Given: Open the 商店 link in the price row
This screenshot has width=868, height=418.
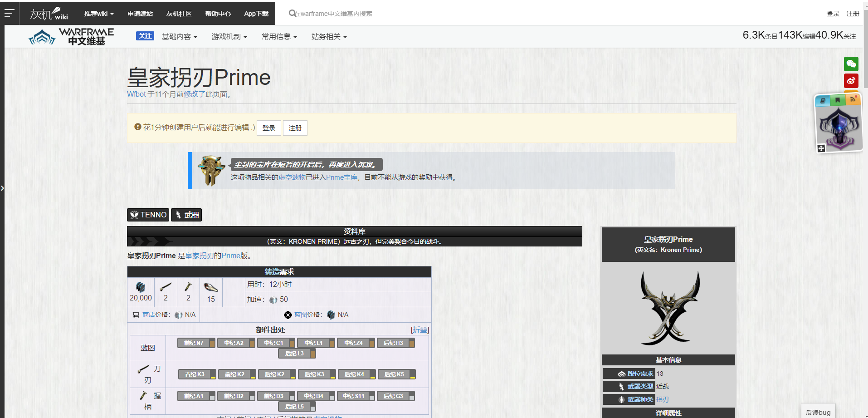Looking at the screenshot, I should click(x=149, y=315).
